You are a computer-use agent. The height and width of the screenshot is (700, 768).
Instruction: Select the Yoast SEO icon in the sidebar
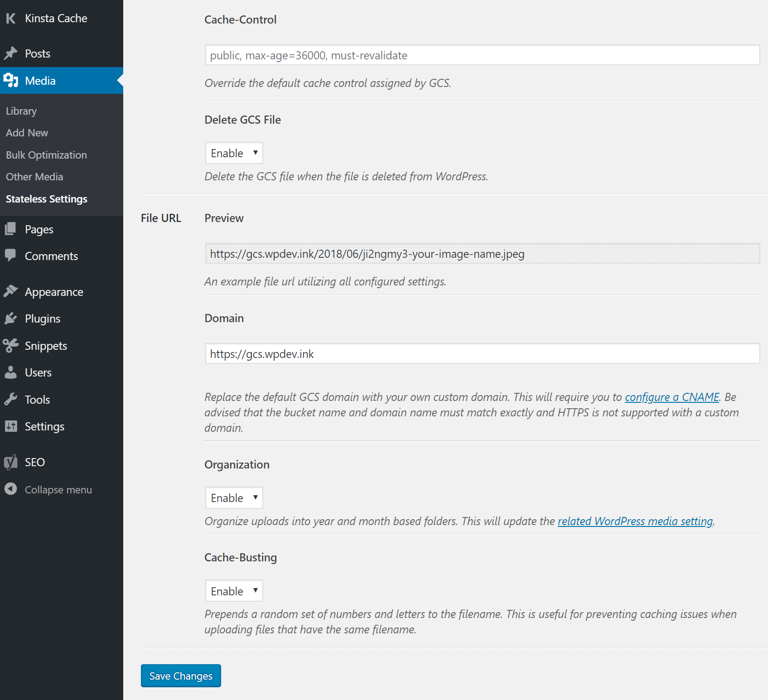tap(11, 462)
